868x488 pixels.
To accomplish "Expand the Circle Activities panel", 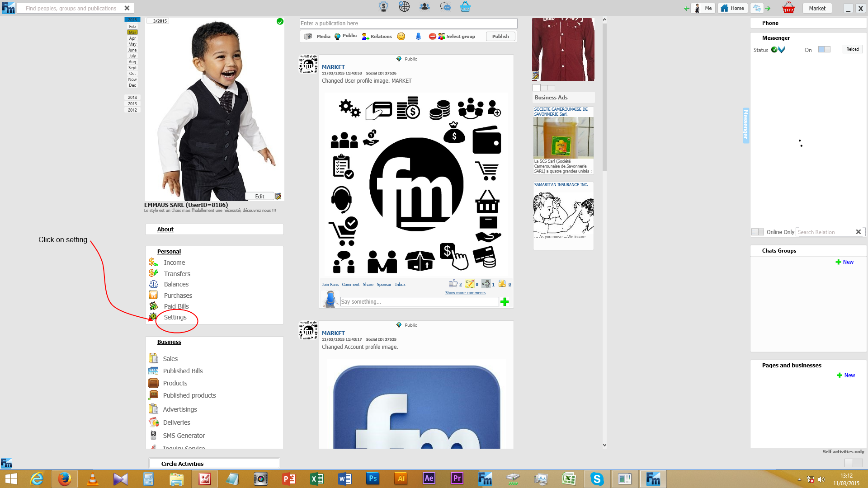I will pos(214,464).
